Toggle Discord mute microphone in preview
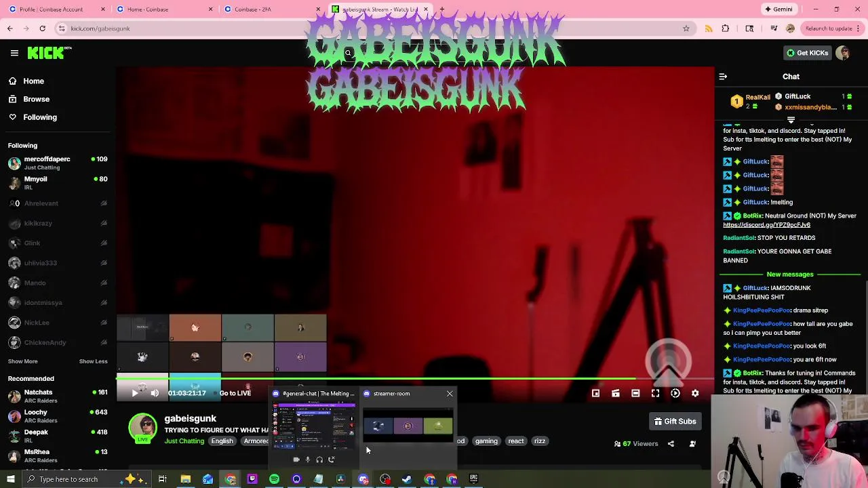The image size is (868, 488). [307, 460]
